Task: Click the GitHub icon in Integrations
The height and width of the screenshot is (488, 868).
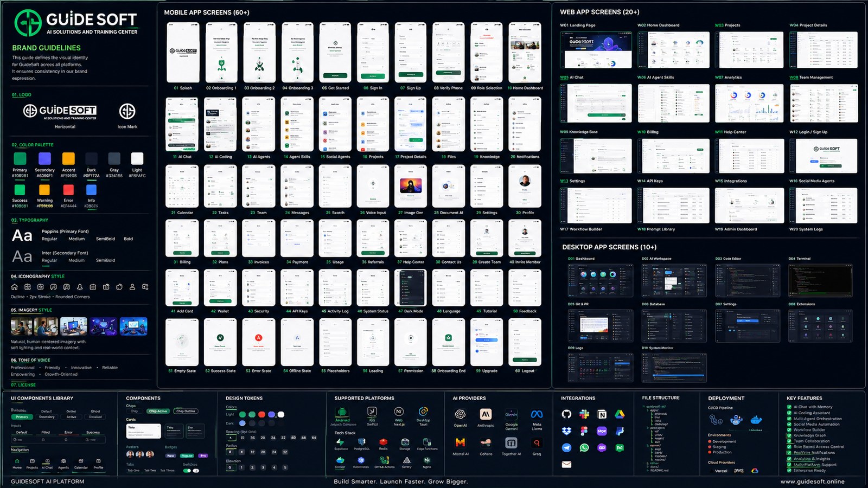Action: [x=566, y=414]
